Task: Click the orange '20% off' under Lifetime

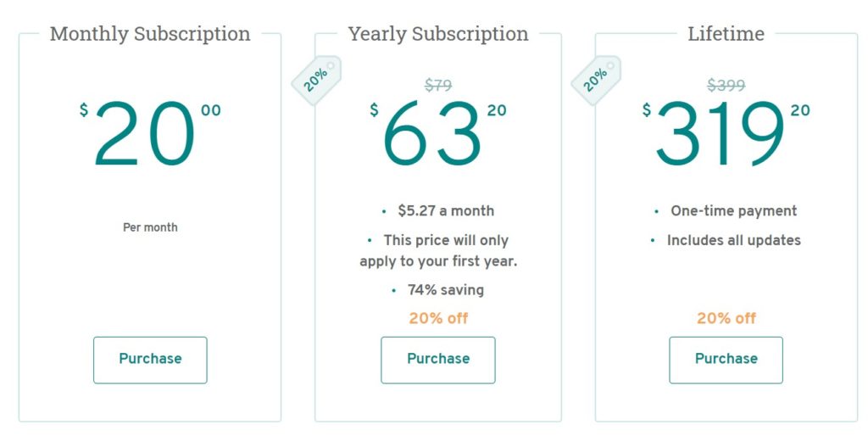Action: (x=726, y=318)
